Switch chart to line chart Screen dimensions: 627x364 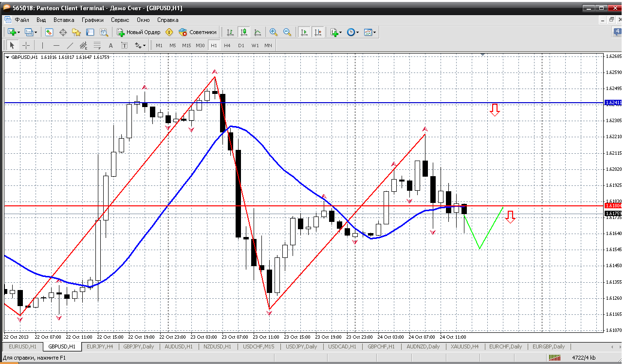click(258, 32)
